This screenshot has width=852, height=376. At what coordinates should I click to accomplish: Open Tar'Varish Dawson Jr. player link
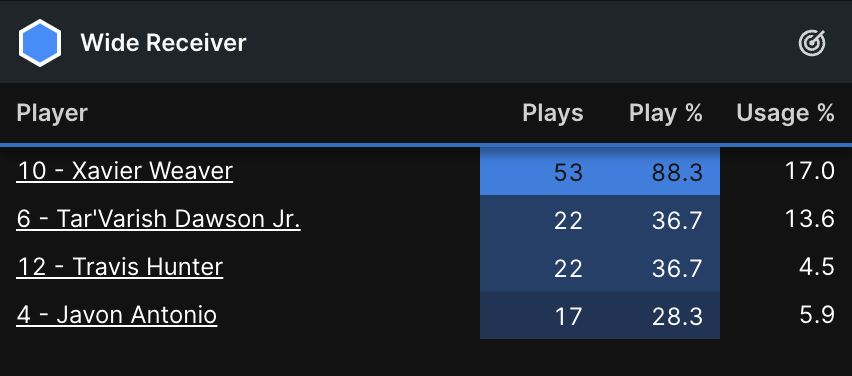point(159,219)
